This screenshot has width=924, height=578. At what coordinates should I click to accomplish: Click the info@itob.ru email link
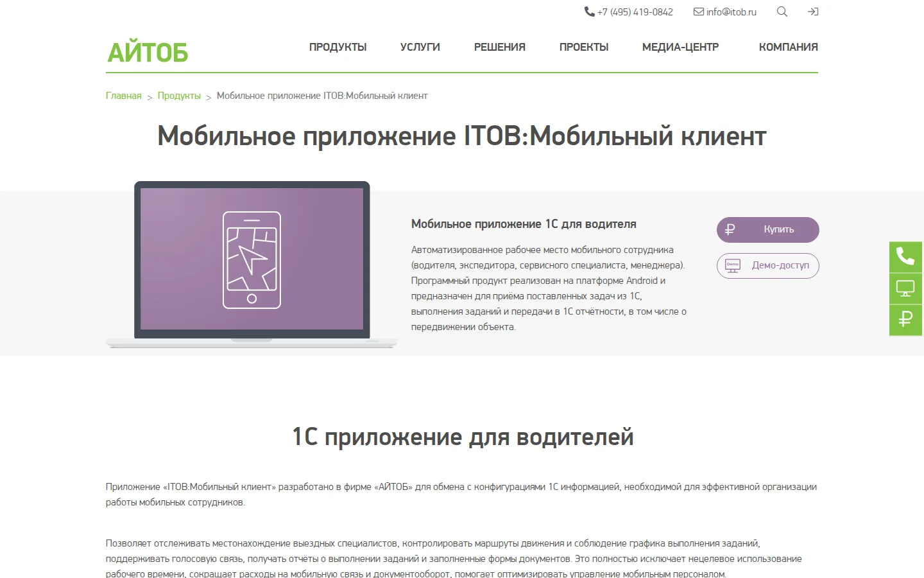tap(732, 12)
